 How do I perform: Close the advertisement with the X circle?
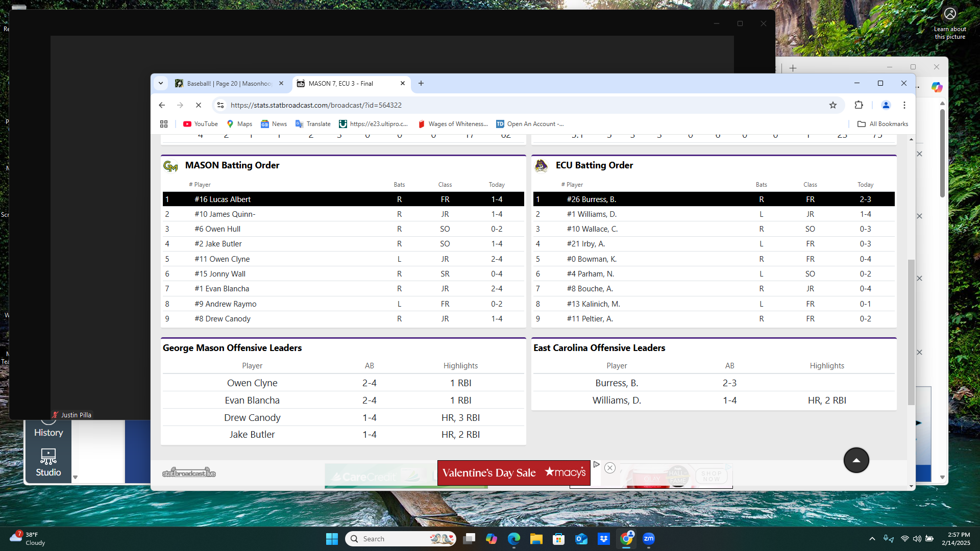click(x=610, y=468)
